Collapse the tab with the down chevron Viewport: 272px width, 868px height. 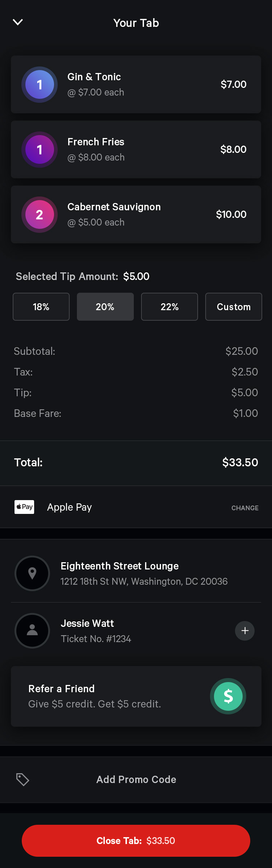18,23
